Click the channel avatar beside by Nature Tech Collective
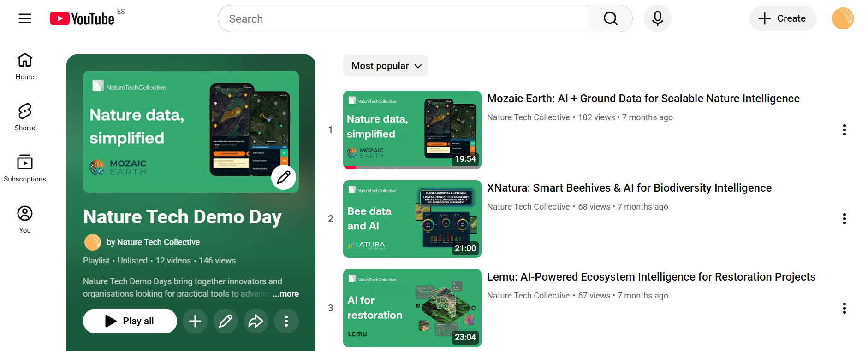Screen dimensions: 868x351 93,242
